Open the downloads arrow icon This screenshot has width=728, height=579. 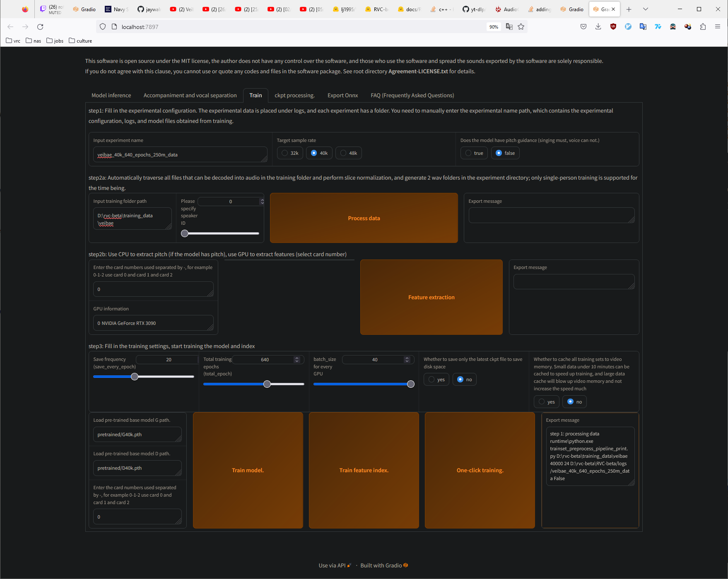pos(598,26)
